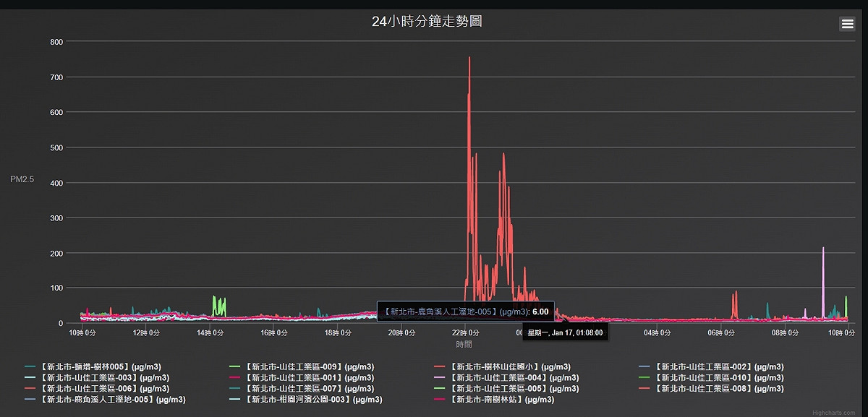
Task: Click the tallest red peak above 700
Action: click(469, 59)
